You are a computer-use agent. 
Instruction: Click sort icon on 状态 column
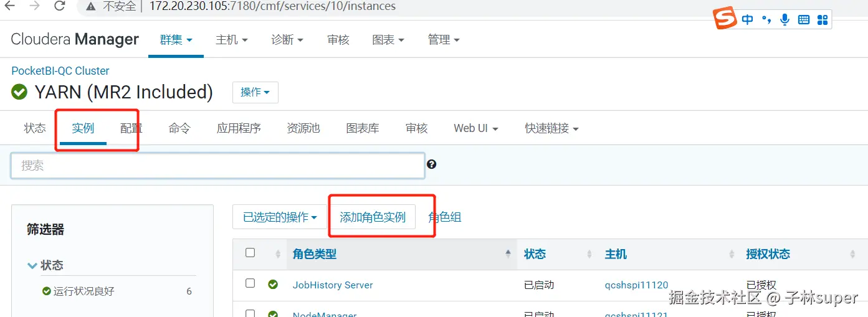point(589,254)
